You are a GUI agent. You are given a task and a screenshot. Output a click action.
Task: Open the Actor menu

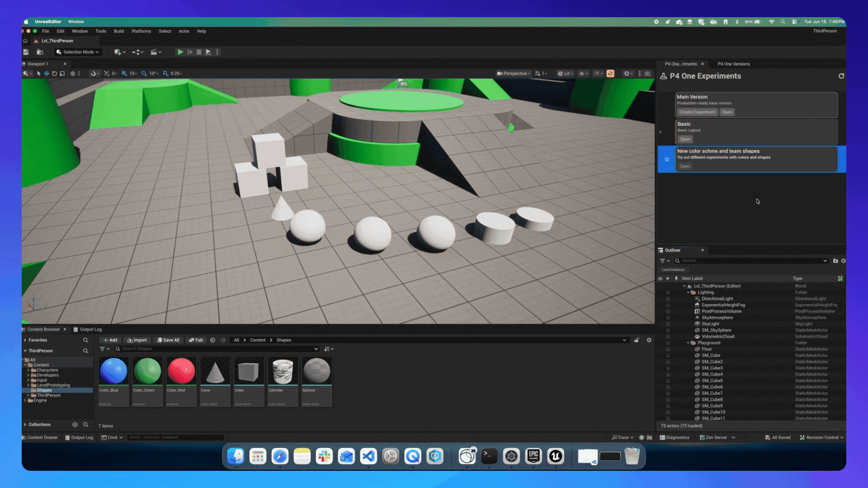pyautogui.click(x=184, y=31)
